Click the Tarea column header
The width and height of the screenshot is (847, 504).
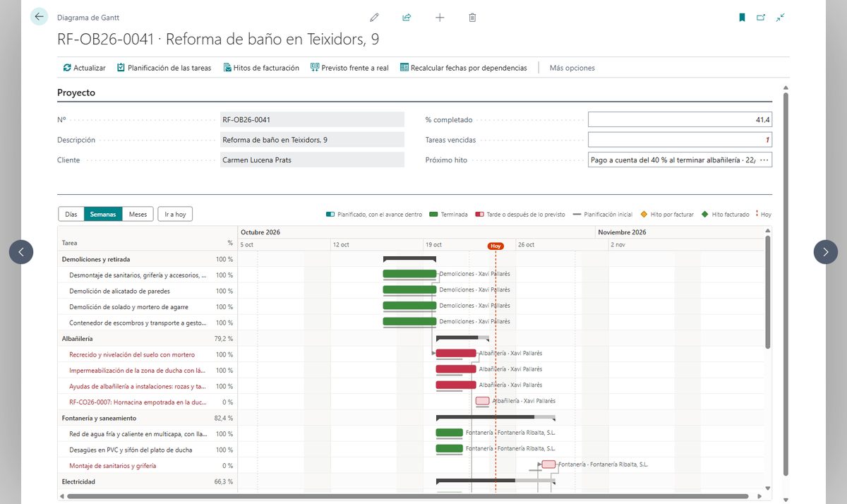point(70,243)
